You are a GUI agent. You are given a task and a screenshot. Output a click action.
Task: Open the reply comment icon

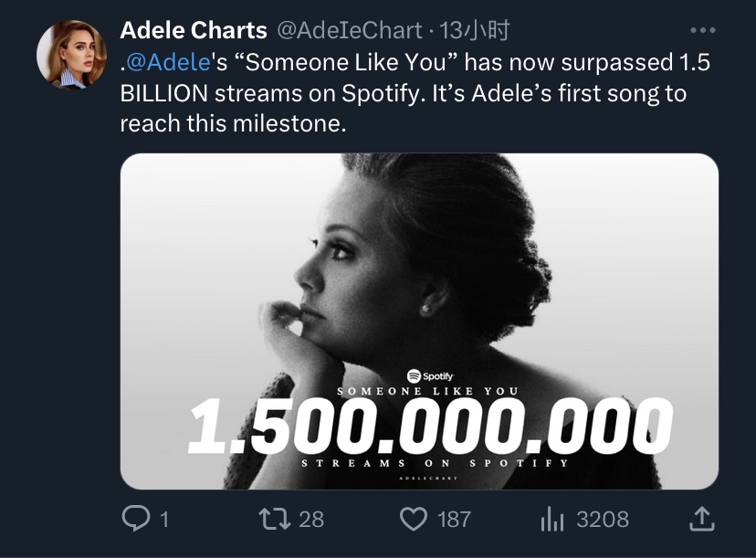point(136,519)
